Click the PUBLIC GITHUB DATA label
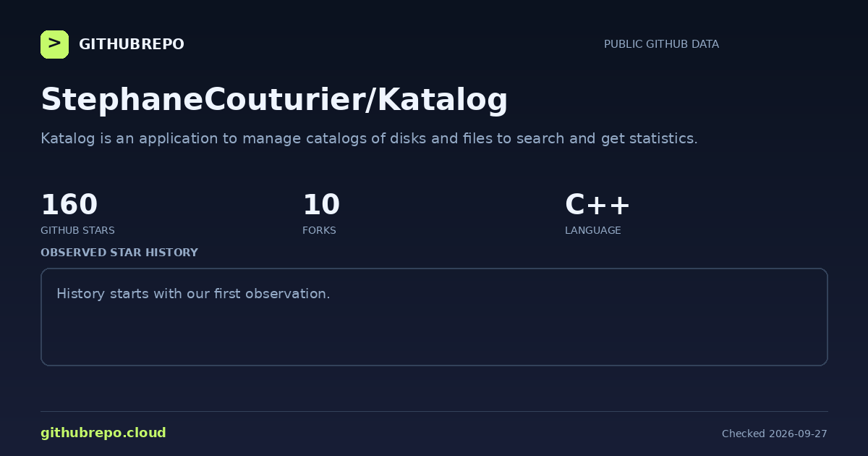 (661, 44)
